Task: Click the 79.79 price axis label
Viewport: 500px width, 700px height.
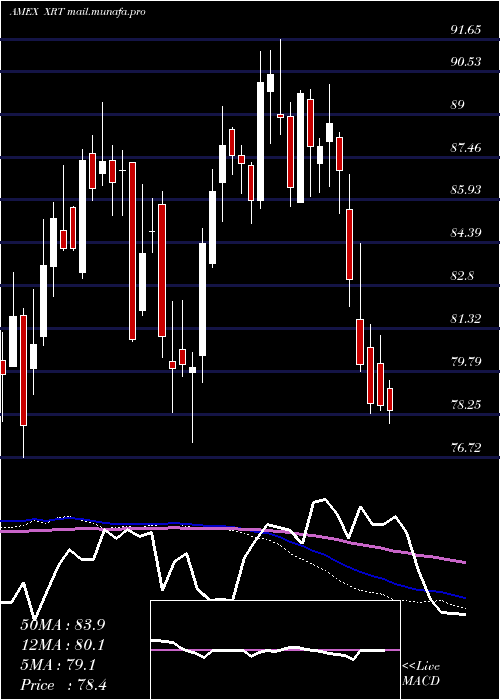Action: (x=466, y=361)
